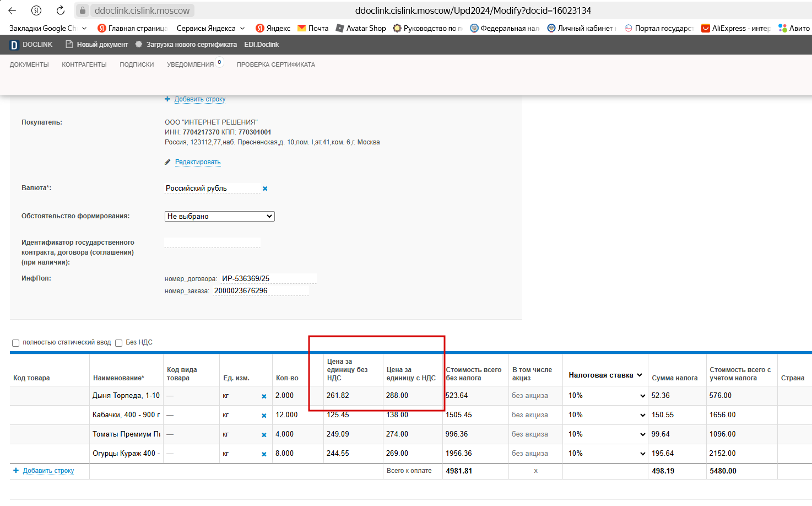This screenshot has width=812, height=506.
Task: Click price 261.82 in Дыня row
Action: pos(338,396)
